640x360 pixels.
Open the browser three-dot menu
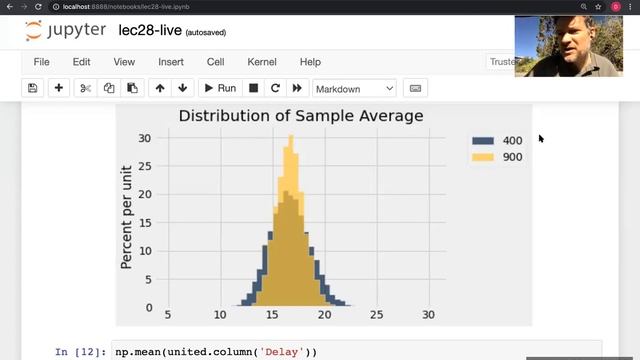pyautogui.click(x=631, y=7)
